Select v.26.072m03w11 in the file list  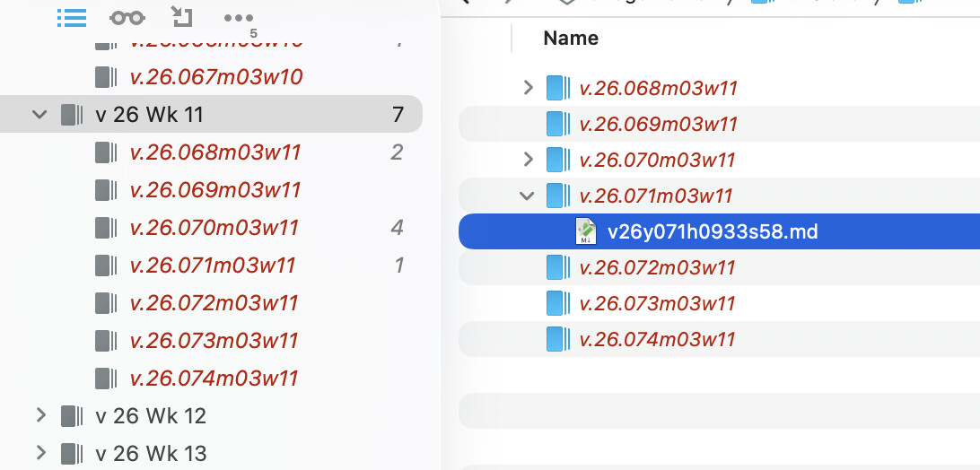[x=658, y=267]
